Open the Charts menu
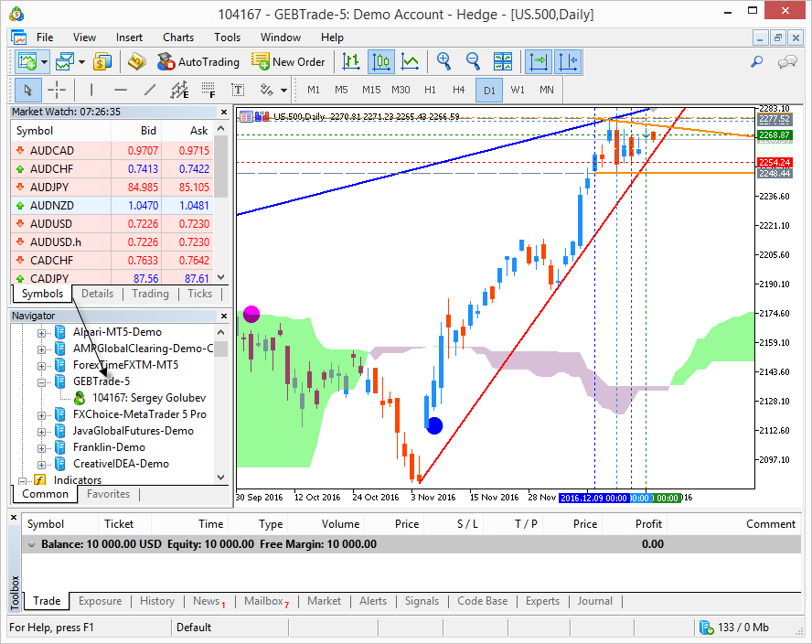The image size is (812, 644). pyautogui.click(x=178, y=38)
